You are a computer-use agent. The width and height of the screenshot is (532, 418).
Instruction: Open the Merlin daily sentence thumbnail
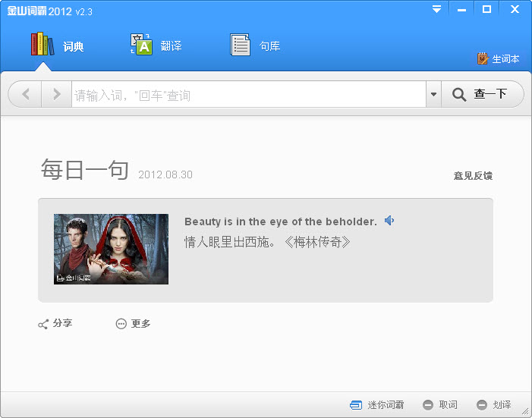(x=111, y=249)
